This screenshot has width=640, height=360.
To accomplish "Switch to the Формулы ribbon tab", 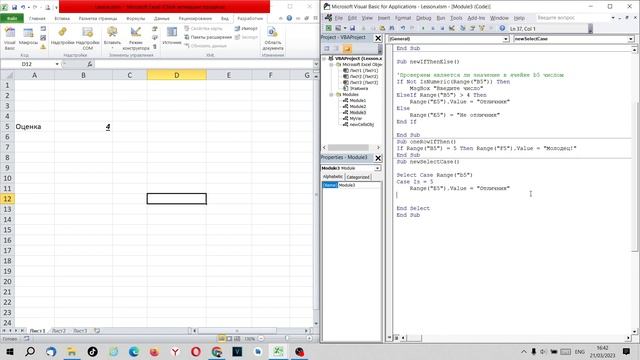I will (136, 18).
